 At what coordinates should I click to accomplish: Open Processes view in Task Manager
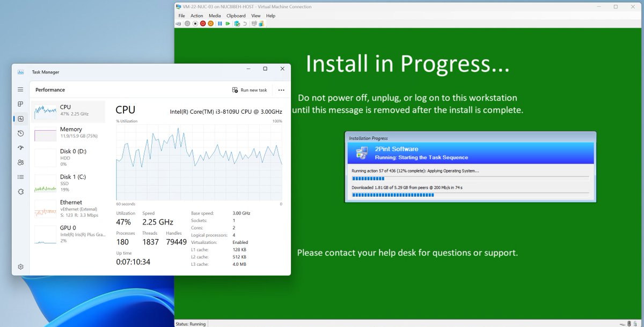pyautogui.click(x=20, y=104)
